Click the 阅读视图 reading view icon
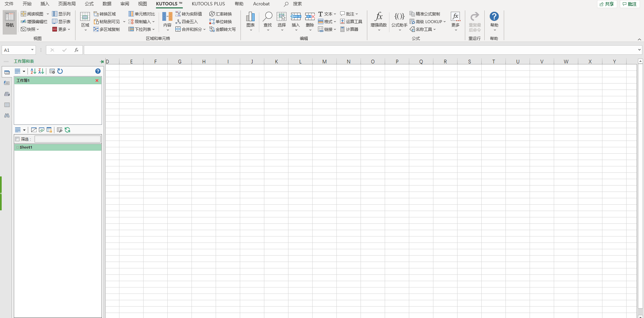Image resolution: width=644 pixels, height=318 pixels. click(x=23, y=14)
